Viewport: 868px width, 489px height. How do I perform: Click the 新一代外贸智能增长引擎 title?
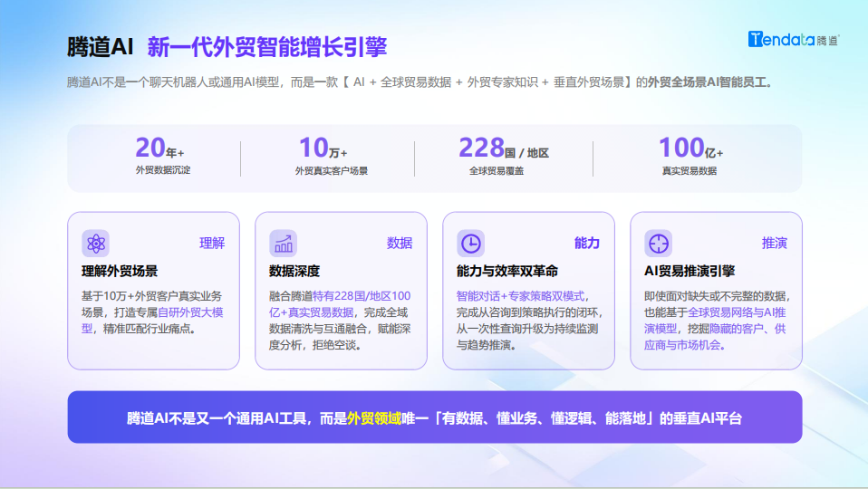[266, 47]
